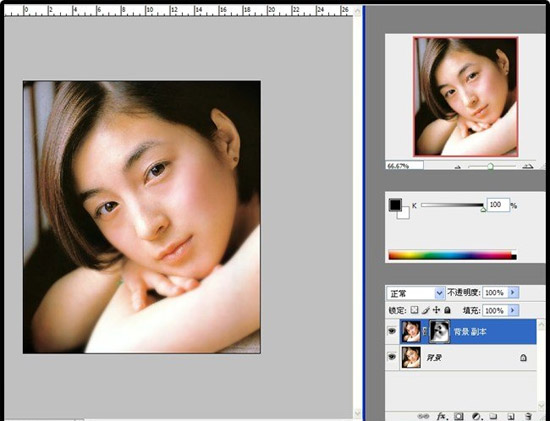The image size is (550, 421).
Task: Select the layer mask thumbnail on 背景 副本
Action: point(440,332)
